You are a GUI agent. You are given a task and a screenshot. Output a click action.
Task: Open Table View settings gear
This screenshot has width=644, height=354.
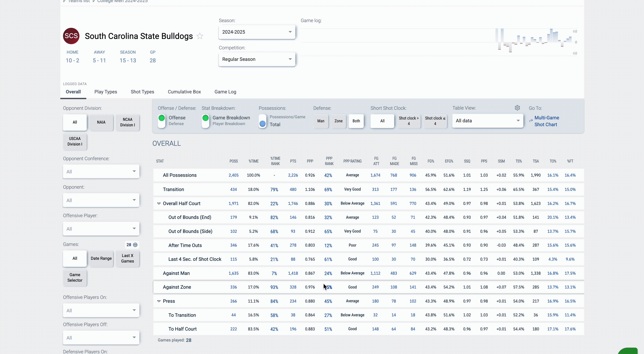click(x=517, y=108)
